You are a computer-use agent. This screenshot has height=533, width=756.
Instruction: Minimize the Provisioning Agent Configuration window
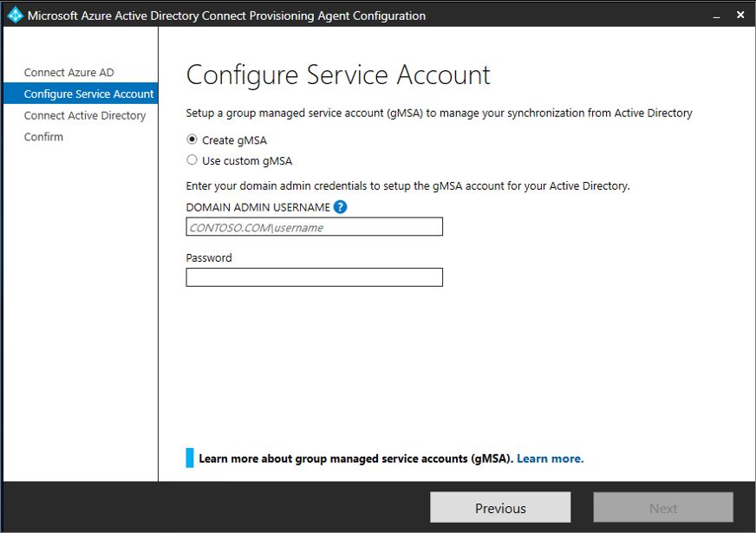click(717, 15)
